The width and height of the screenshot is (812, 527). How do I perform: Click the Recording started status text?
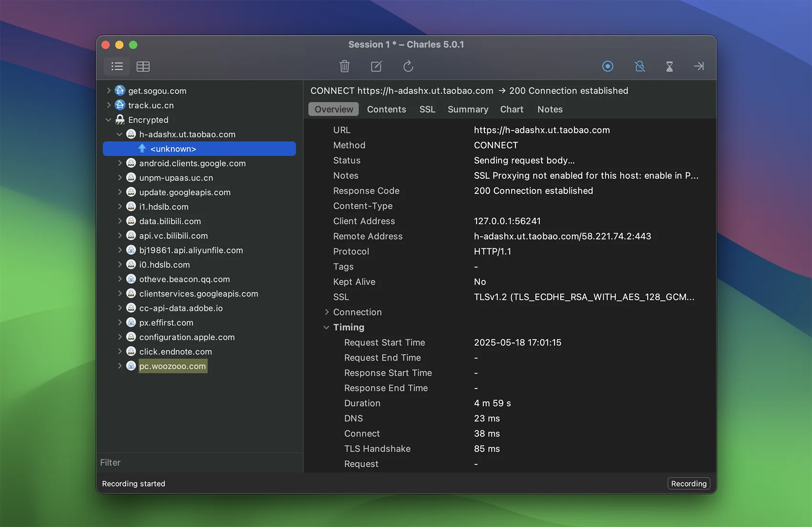tap(134, 484)
